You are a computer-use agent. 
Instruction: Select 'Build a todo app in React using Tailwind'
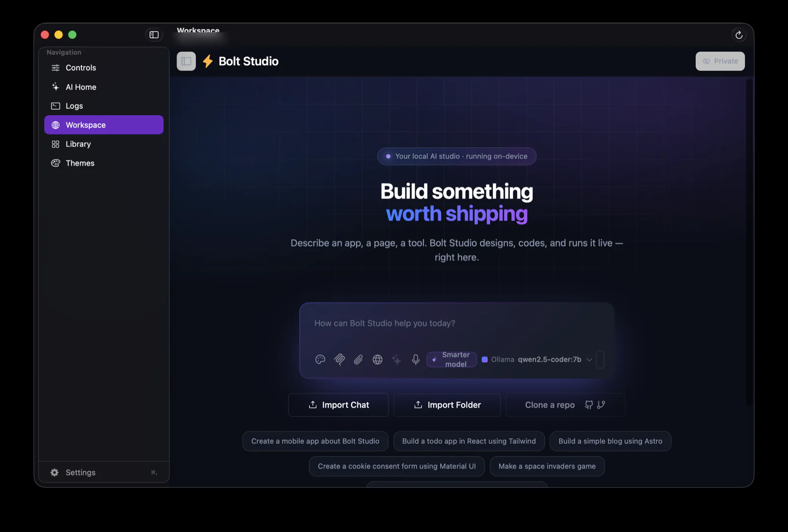[469, 441]
